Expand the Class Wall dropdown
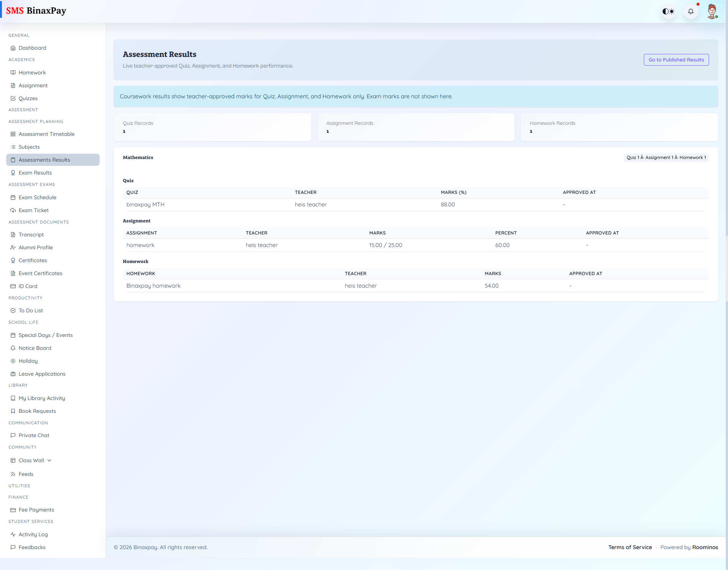The image size is (728, 570). click(49, 460)
